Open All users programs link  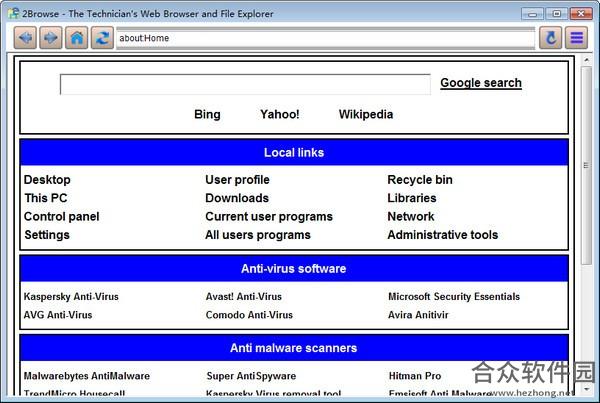(258, 235)
